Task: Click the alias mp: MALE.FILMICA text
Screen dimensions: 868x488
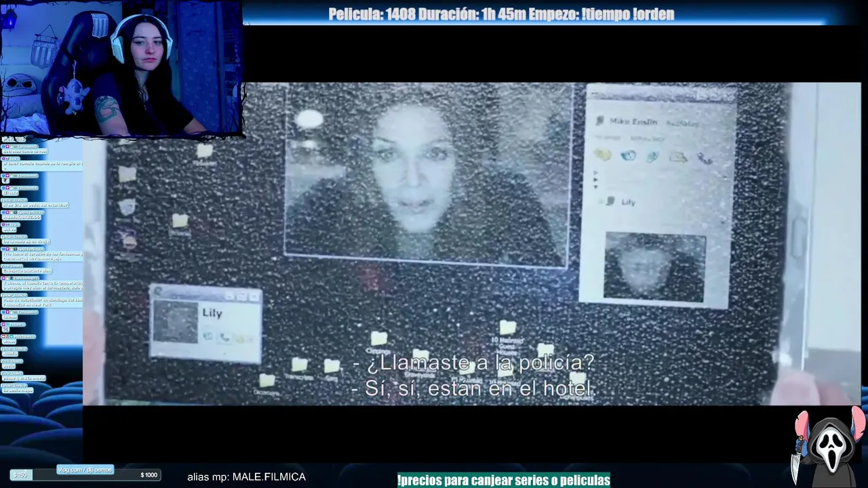Action: (246, 477)
